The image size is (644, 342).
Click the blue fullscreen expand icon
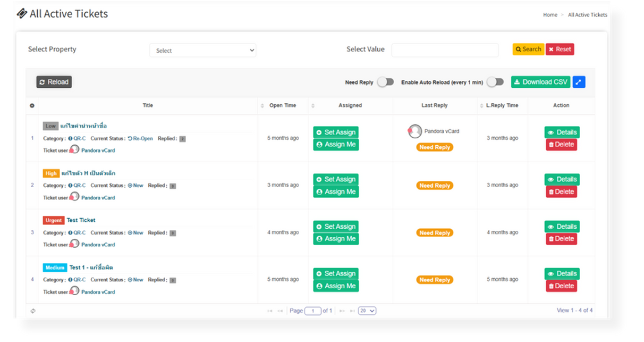coord(579,82)
